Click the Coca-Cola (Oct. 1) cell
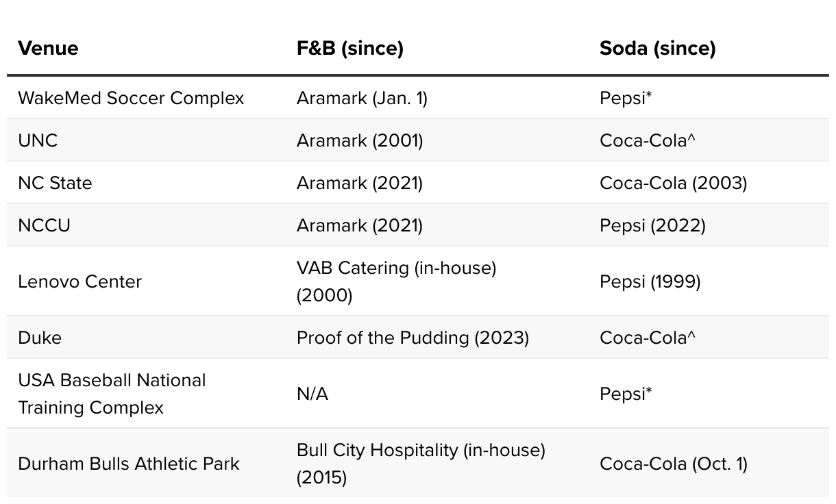 tap(673, 464)
